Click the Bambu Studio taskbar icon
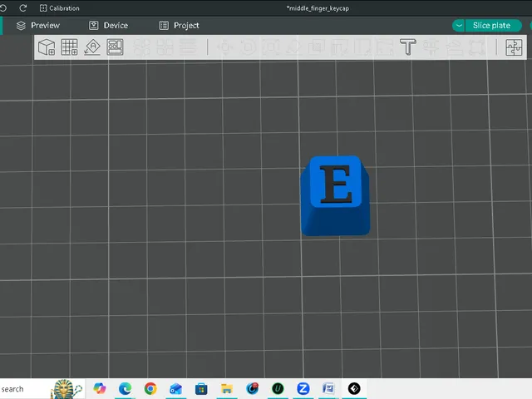 pyautogui.click(x=354, y=388)
